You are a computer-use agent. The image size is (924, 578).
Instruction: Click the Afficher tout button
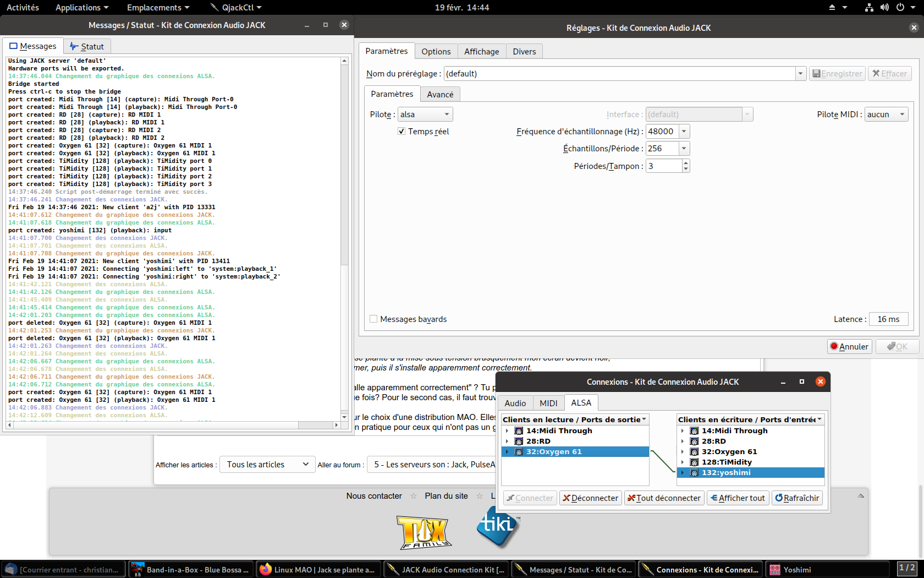tap(738, 498)
